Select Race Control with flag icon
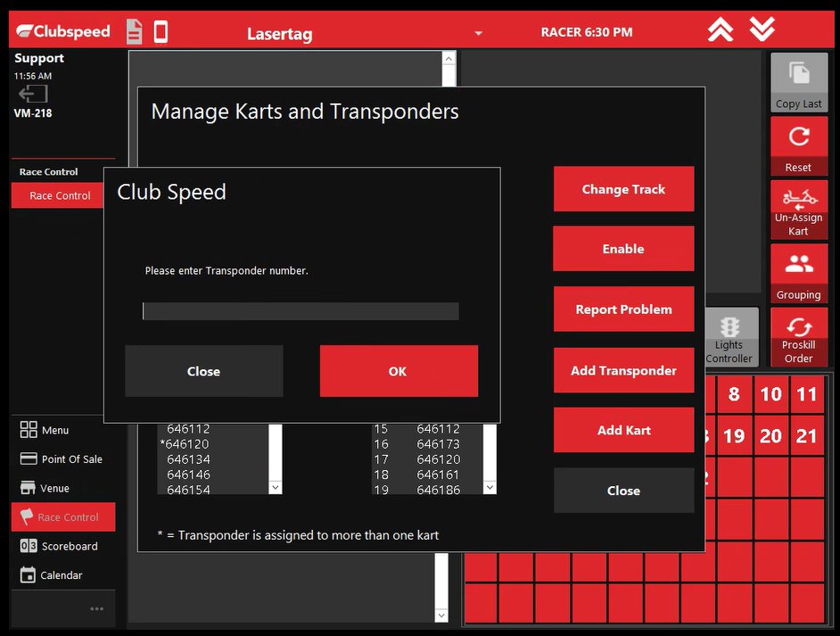840x636 pixels. click(x=63, y=517)
